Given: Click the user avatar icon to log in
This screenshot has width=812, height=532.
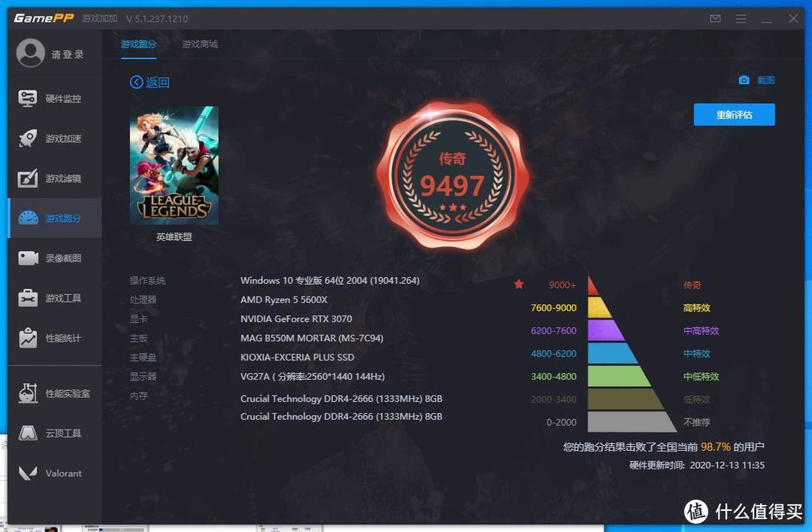Looking at the screenshot, I should pyautogui.click(x=31, y=53).
